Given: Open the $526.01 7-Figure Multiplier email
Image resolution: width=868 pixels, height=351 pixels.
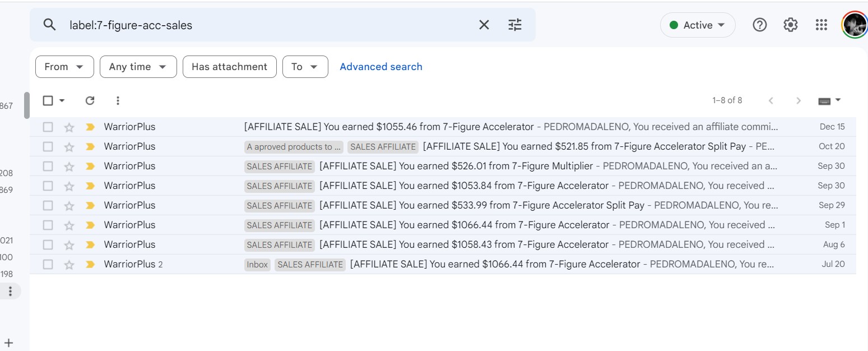Looking at the screenshot, I should click(x=443, y=166).
